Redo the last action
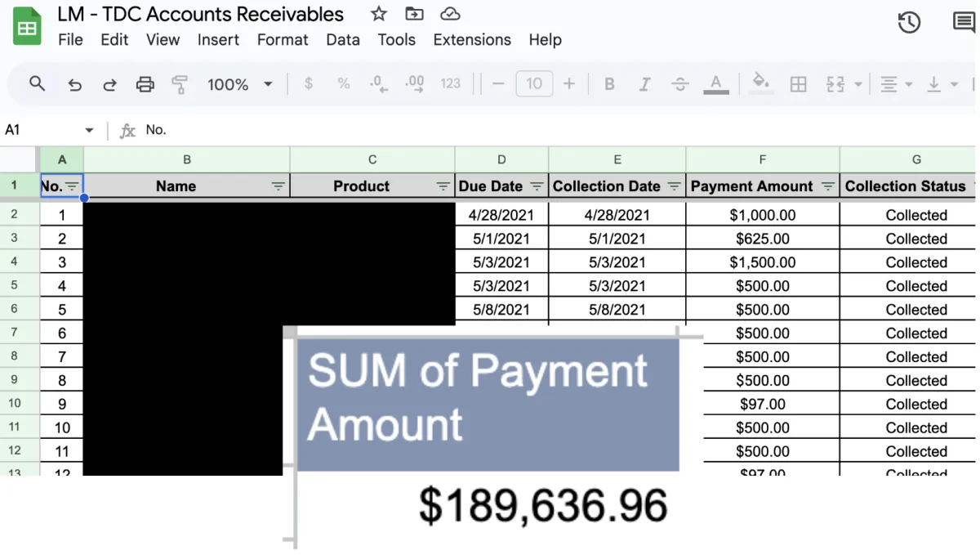The height and width of the screenshot is (555, 980). point(109,84)
